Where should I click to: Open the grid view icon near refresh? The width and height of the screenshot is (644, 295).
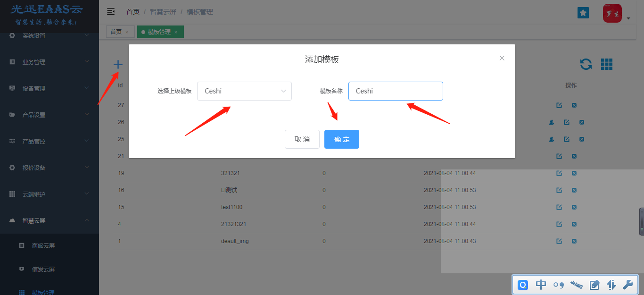click(607, 64)
